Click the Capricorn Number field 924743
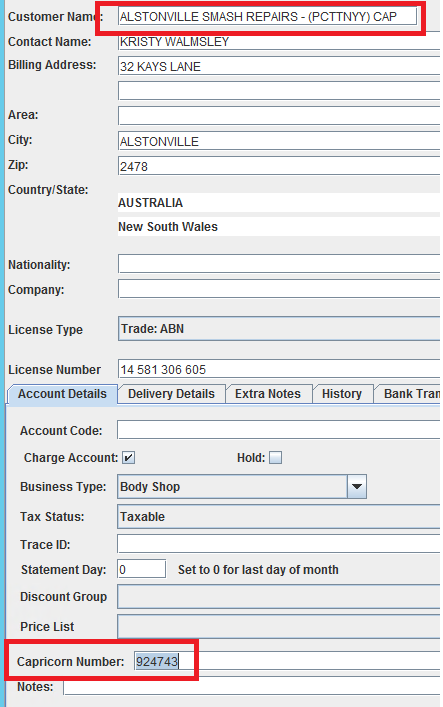 tap(287, 661)
